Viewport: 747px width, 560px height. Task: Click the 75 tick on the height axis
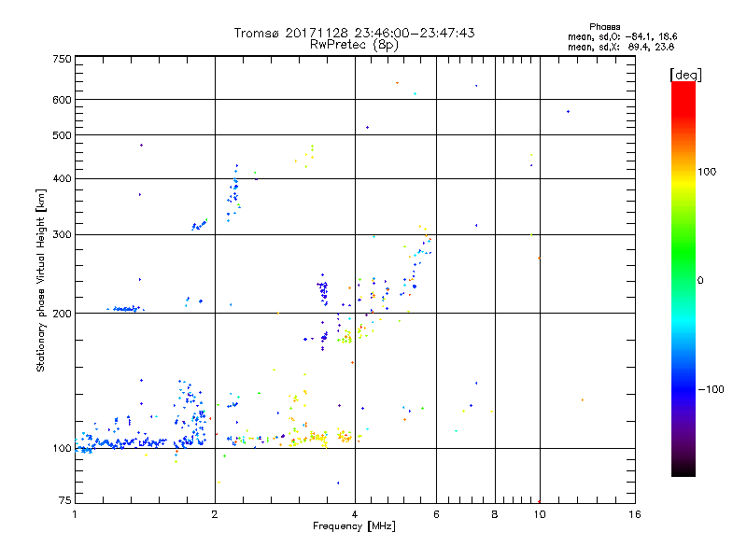pyautogui.click(x=64, y=501)
